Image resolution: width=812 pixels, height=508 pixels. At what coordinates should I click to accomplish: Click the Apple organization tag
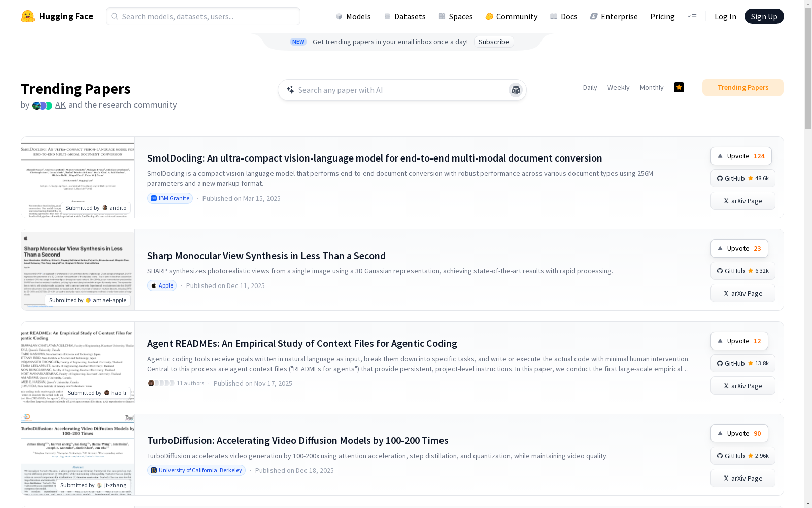click(162, 285)
